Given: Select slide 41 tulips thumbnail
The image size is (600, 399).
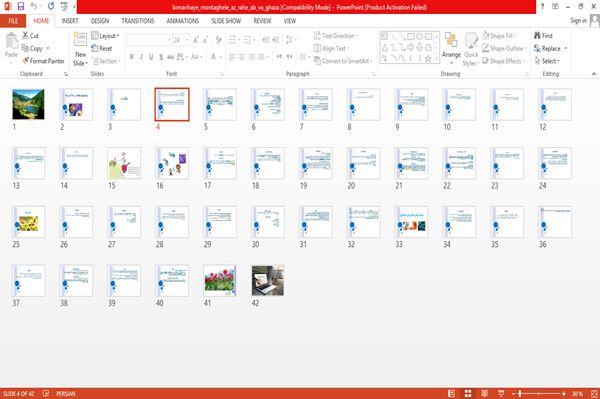Looking at the screenshot, I should click(x=220, y=280).
